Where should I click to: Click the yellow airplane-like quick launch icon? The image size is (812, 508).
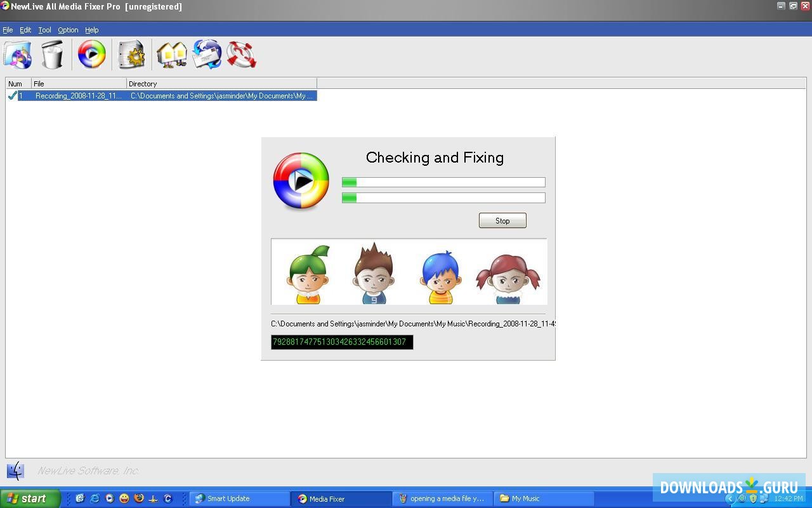(154, 498)
